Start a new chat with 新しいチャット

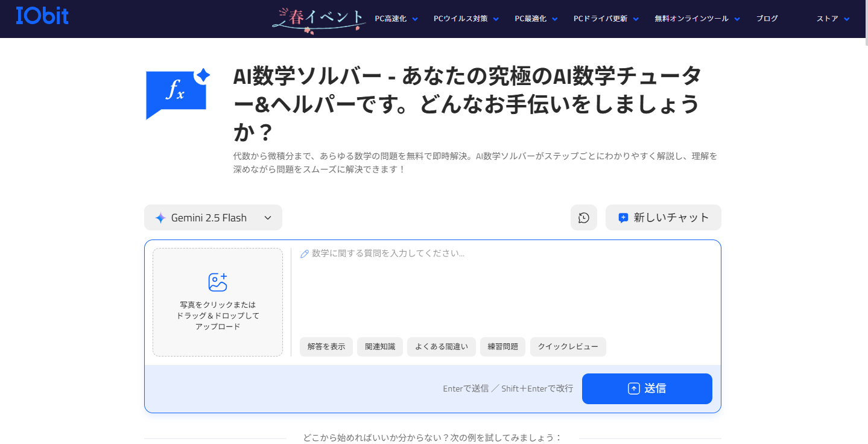tap(663, 218)
